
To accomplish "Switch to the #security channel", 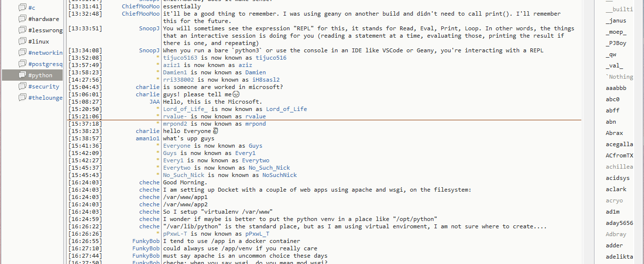I will tap(44, 87).
